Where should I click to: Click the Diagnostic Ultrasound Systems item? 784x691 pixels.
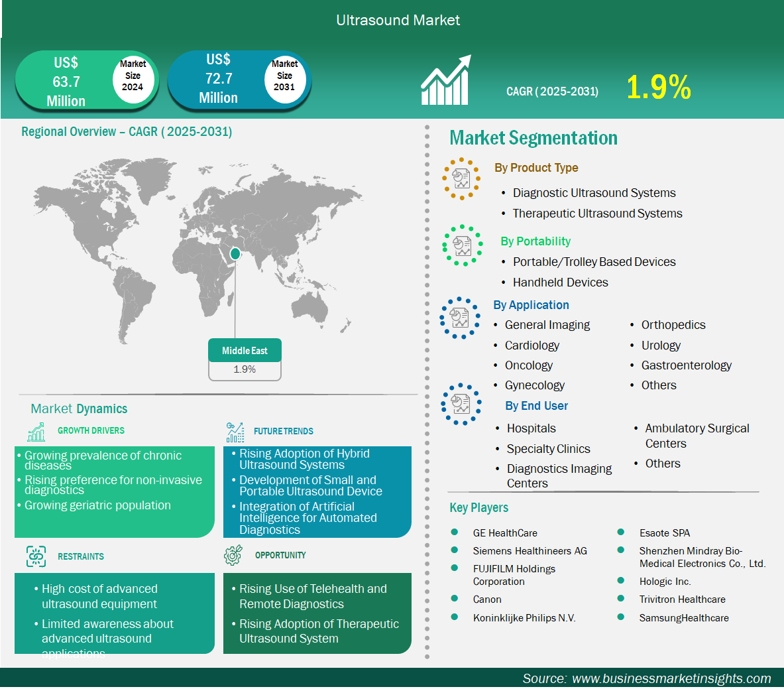[594, 193]
